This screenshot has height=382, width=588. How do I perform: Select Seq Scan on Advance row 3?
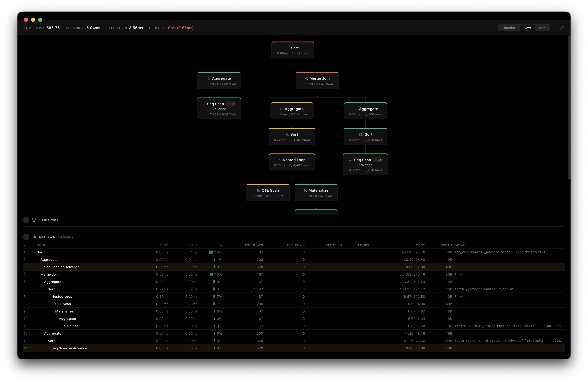coord(62,267)
